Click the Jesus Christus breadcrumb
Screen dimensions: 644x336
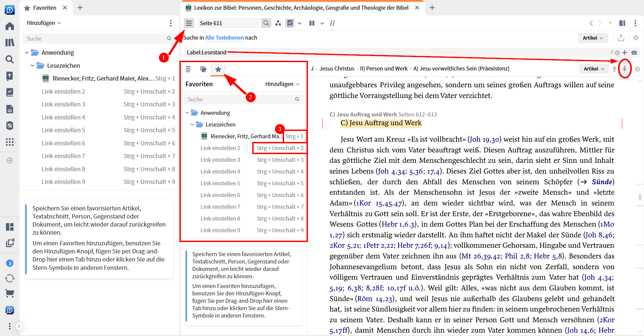[337, 69]
